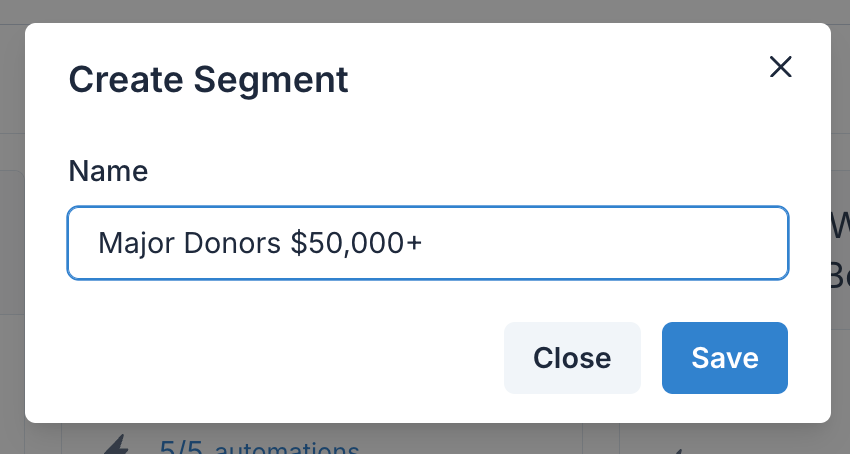
Task: Click the Create Segment dialog heading
Action: (x=208, y=79)
